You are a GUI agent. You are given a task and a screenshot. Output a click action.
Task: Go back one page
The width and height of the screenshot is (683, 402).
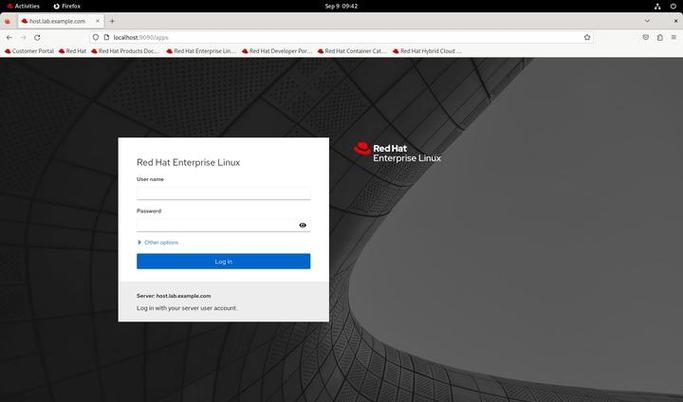pos(9,37)
